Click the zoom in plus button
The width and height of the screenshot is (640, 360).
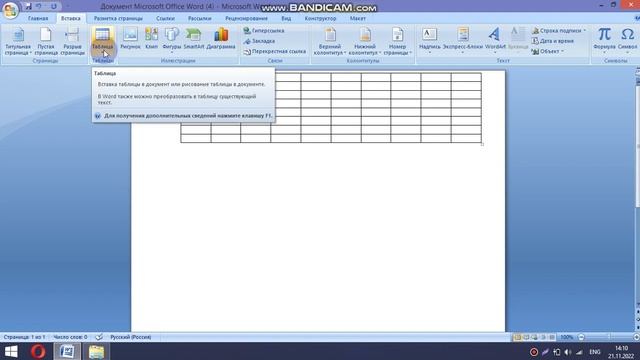coord(636,337)
